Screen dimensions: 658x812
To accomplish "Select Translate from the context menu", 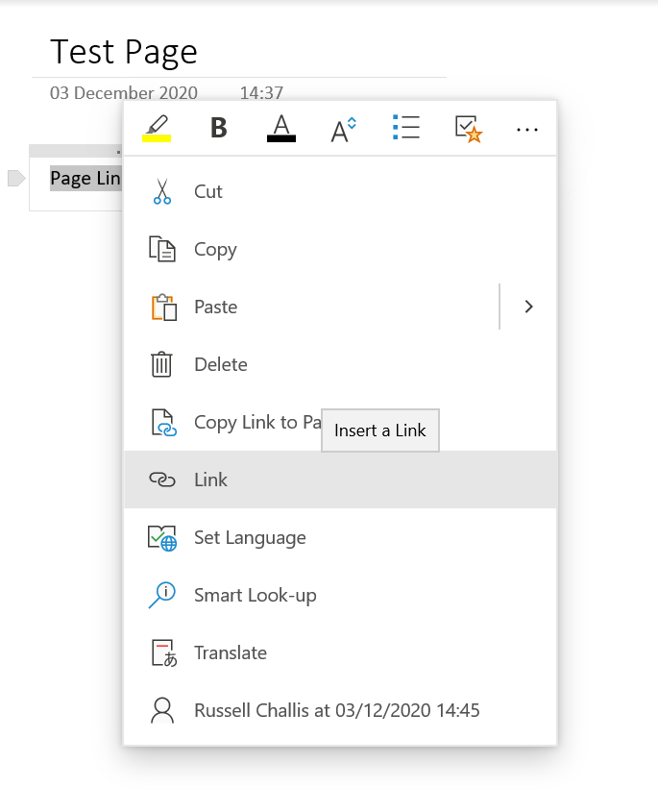I will coord(231,652).
